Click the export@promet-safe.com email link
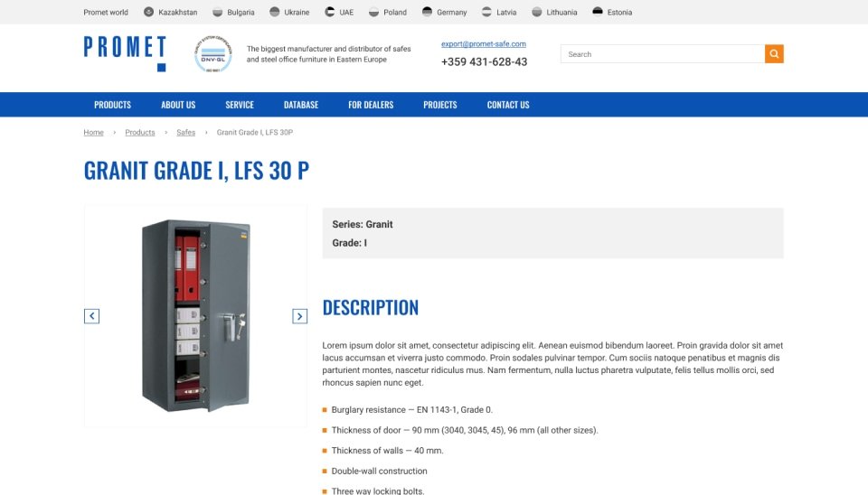The height and width of the screenshot is (495, 868). pyautogui.click(x=484, y=43)
